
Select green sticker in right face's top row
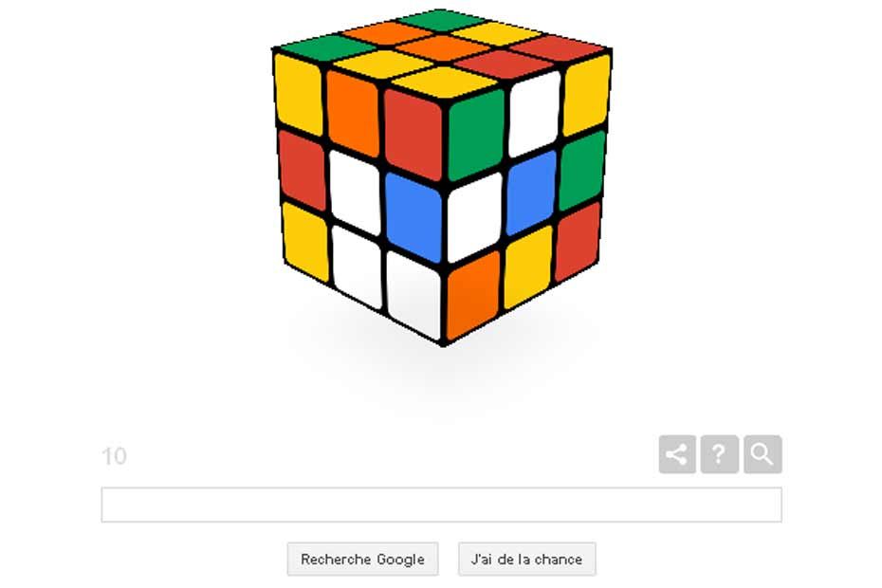(x=476, y=135)
